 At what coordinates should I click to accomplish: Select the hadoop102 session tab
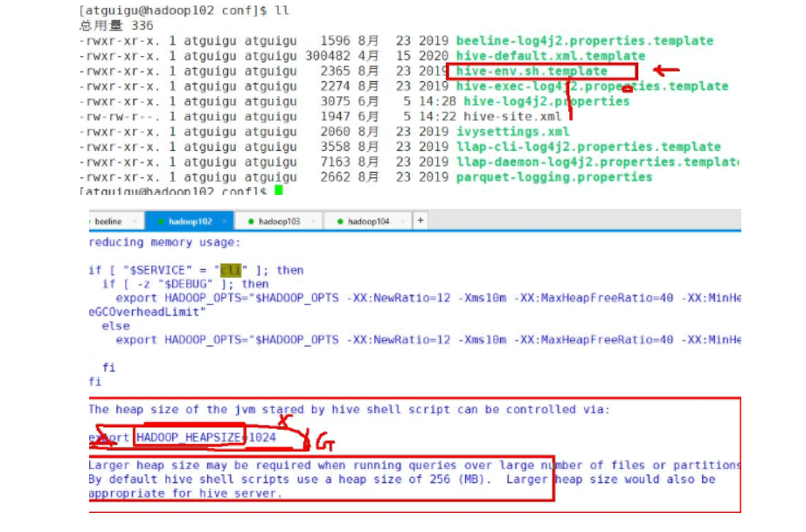tap(190, 221)
